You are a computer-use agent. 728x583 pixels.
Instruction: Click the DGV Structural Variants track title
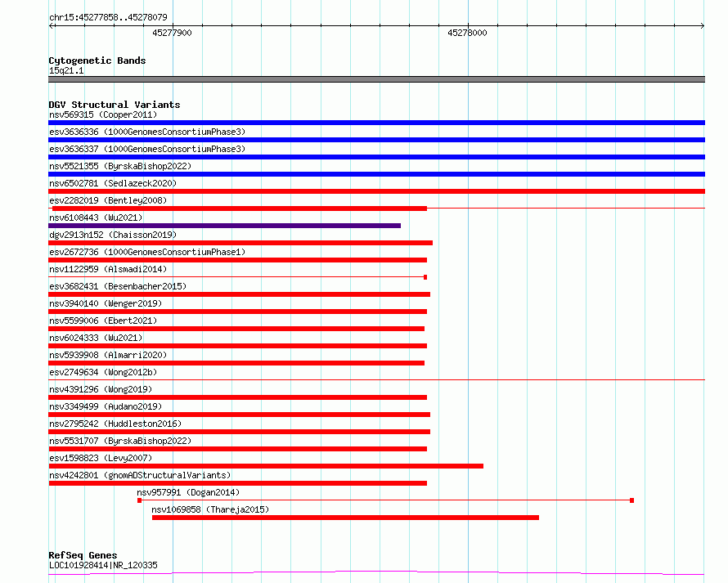click(115, 105)
